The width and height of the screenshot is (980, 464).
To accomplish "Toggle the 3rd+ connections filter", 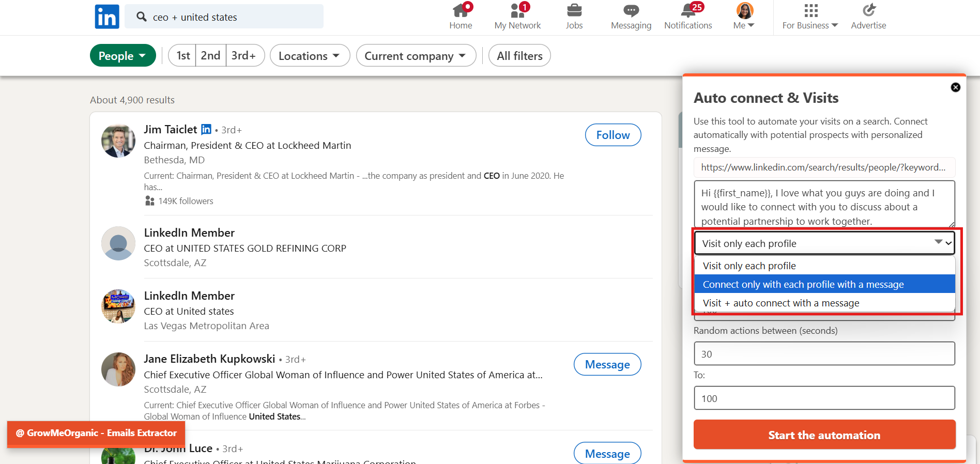I will point(245,55).
